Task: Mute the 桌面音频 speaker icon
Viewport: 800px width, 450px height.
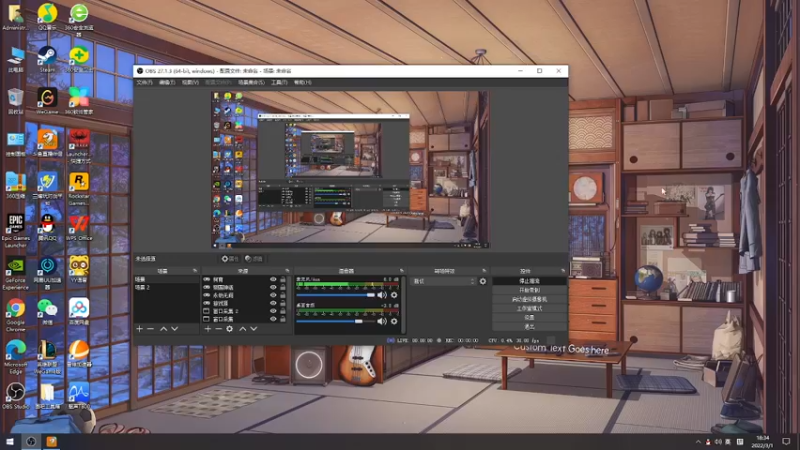Action: coord(382,321)
